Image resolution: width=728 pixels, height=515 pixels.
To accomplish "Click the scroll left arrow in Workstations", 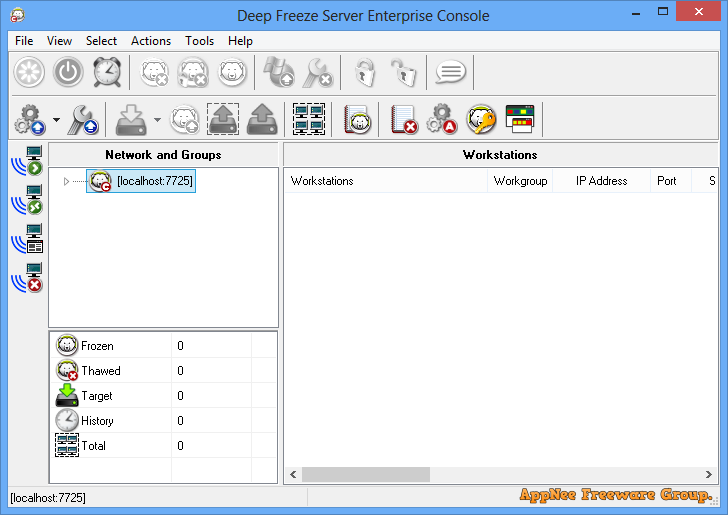I will [x=293, y=475].
